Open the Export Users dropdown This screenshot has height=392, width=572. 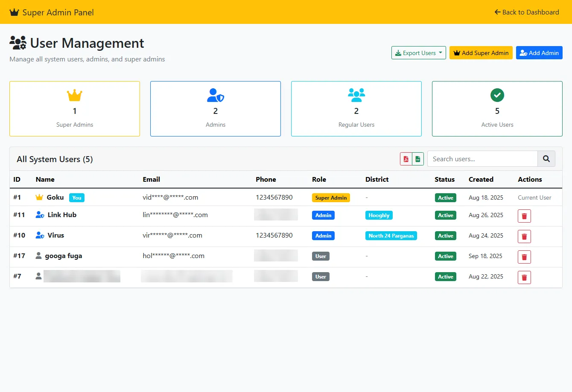click(419, 53)
